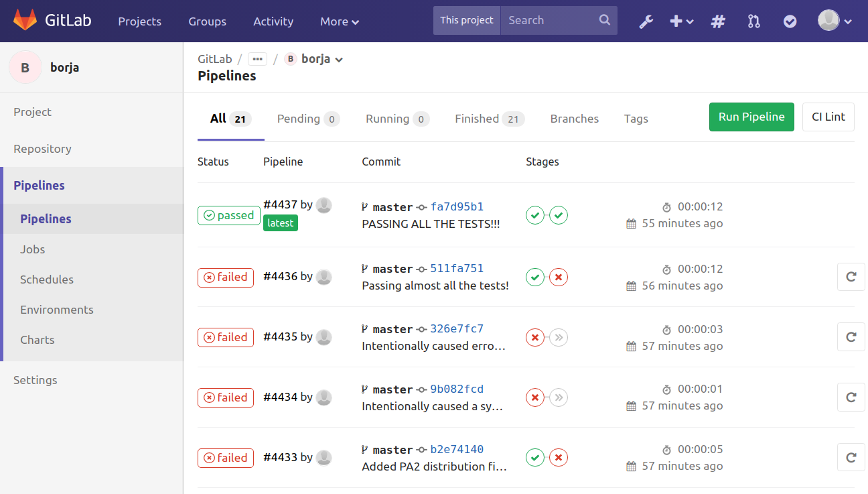Open commit link fa7d95b1
Viewport: 868px width, 494px height.
pos(457,206)
